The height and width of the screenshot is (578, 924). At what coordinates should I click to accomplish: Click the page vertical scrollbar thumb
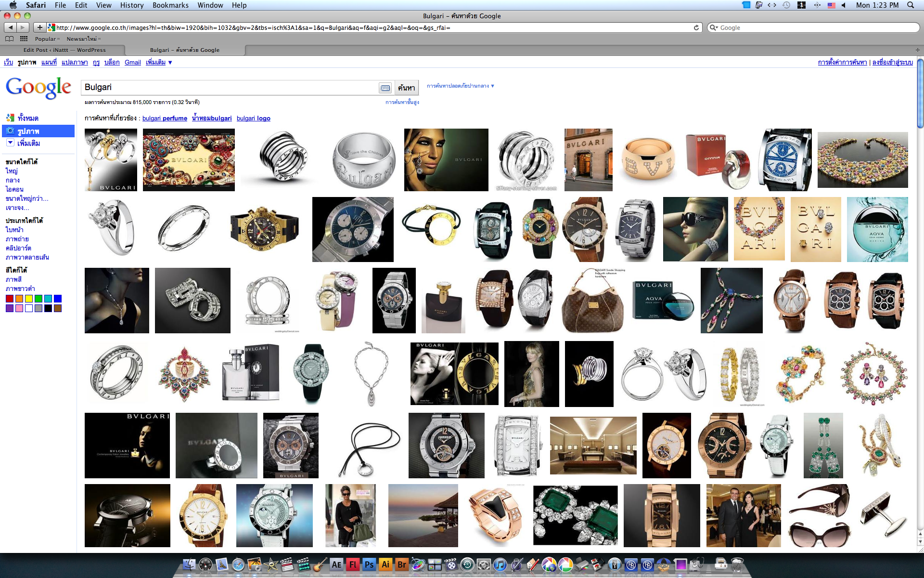pyautogui.click(x=920, y=94)
